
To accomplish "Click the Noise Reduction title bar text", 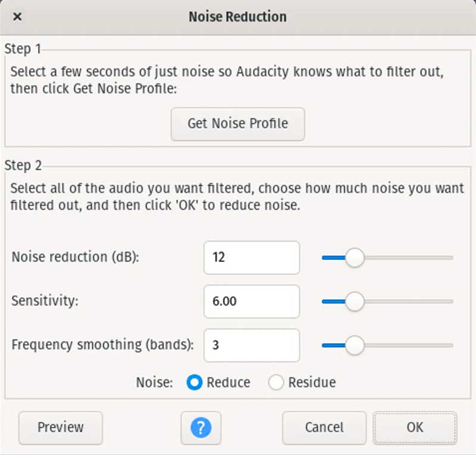I will (x=237, y=17).
